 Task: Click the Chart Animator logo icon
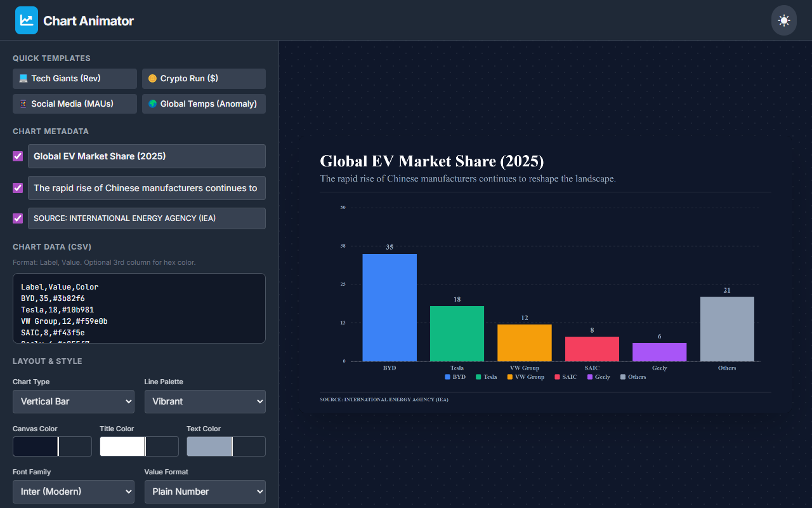point(26,20)
